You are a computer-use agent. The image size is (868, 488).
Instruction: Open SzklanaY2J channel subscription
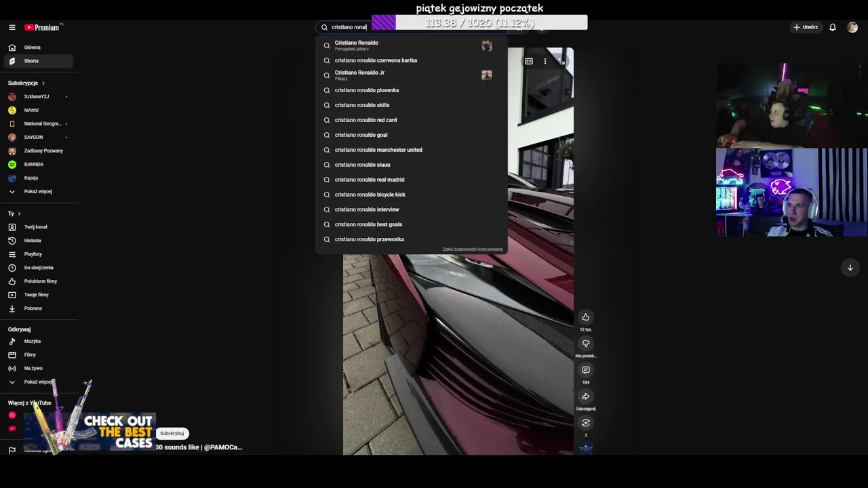tap(39, 96)
